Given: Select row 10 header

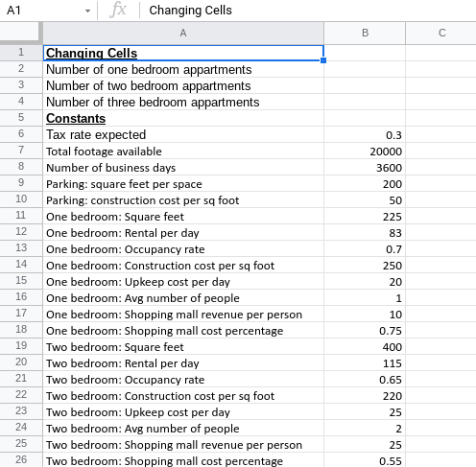Looking at the screenshot, I should 21,199.
